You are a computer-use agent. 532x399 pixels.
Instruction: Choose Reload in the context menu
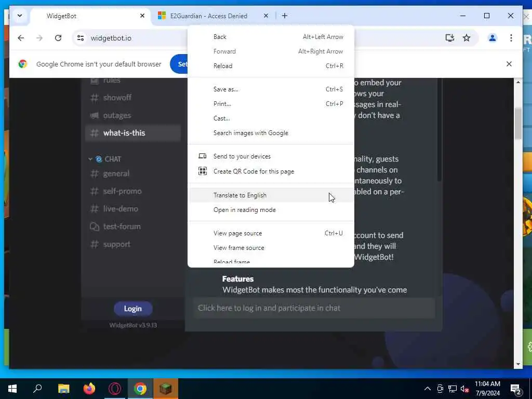(x=271, y=66)
